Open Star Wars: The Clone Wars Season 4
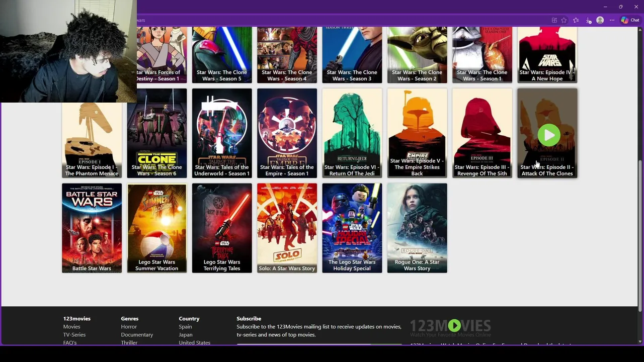 click(x=287, y=55)
